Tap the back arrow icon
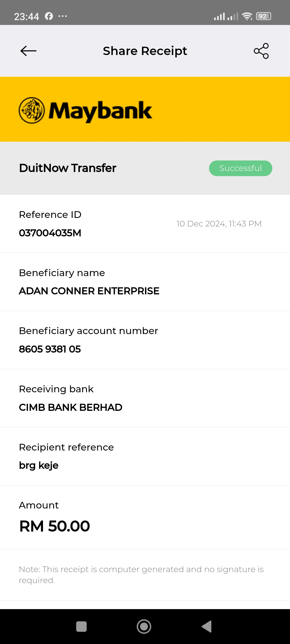 click(x=28, y=51)
